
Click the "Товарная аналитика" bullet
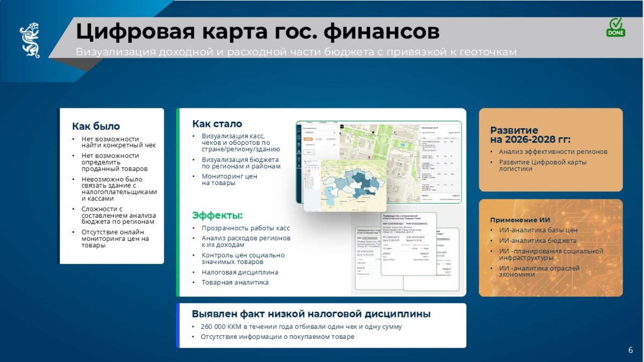[235, 282]
